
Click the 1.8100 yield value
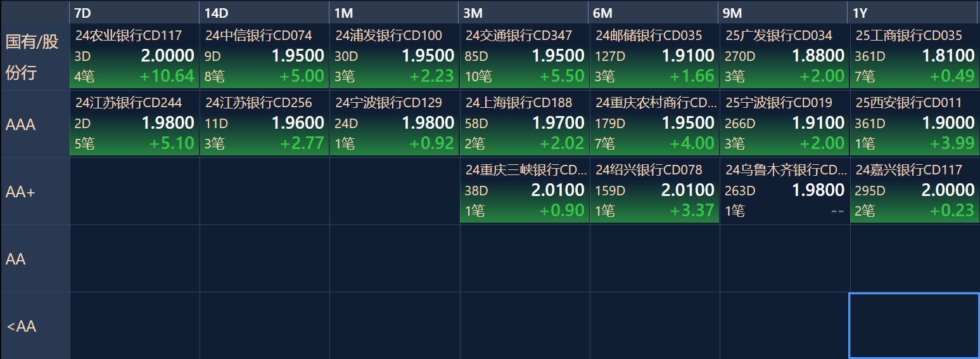tap(948, 56)
